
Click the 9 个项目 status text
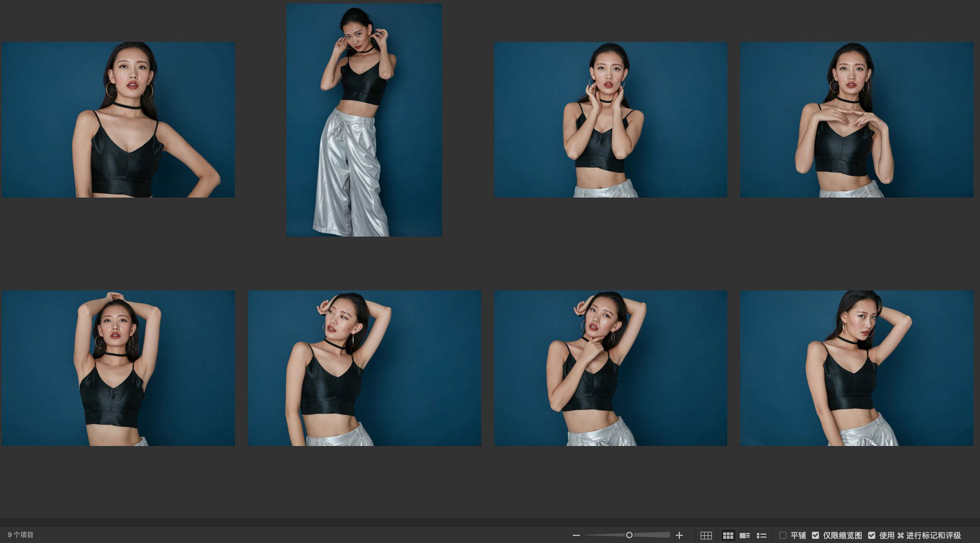tap(21, 535)
